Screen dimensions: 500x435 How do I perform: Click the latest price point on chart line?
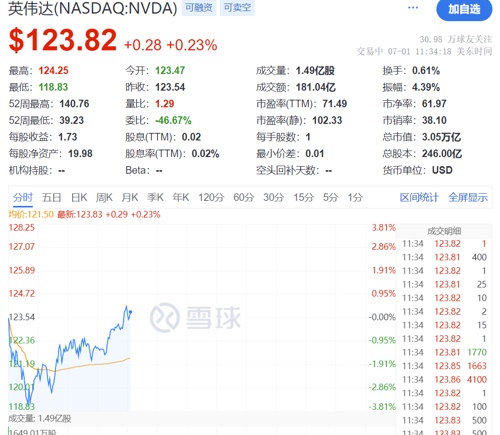click(x=130, y=312)
